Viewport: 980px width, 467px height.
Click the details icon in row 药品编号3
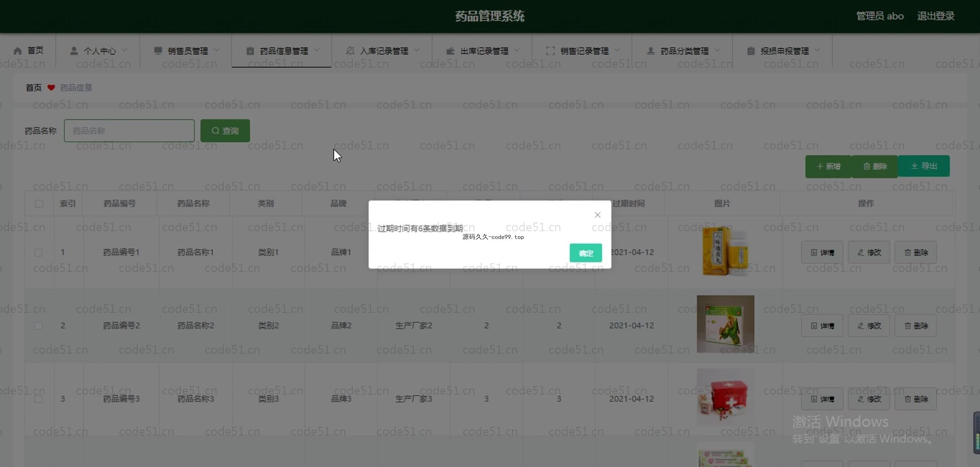pyautogui.click(x=814, y=399)
